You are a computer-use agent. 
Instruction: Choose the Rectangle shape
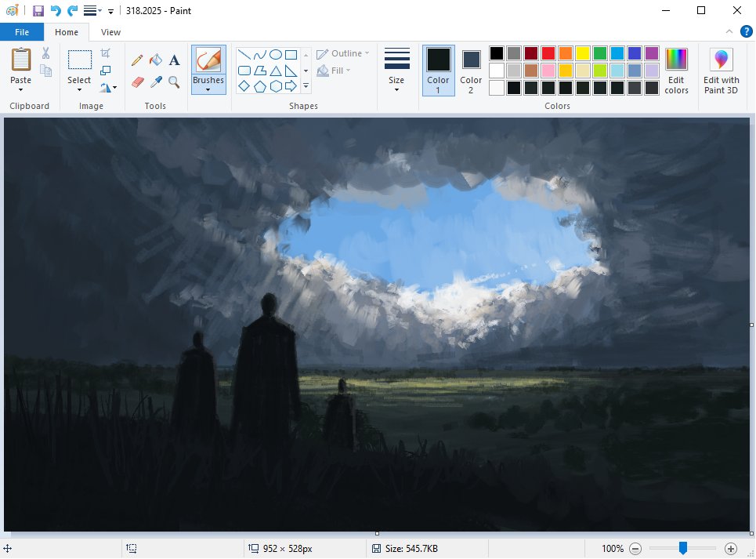click(291, 55)
